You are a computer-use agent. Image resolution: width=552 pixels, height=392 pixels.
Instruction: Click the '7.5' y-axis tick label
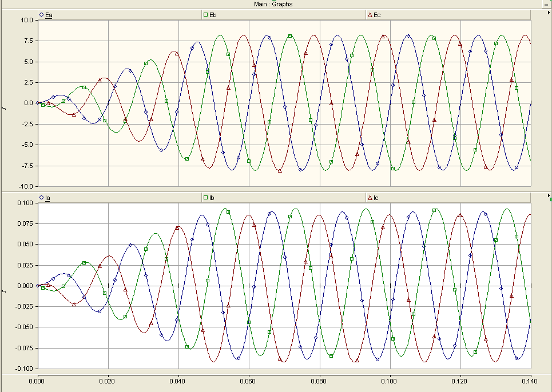pyautogui.click(x=29, y=41)
